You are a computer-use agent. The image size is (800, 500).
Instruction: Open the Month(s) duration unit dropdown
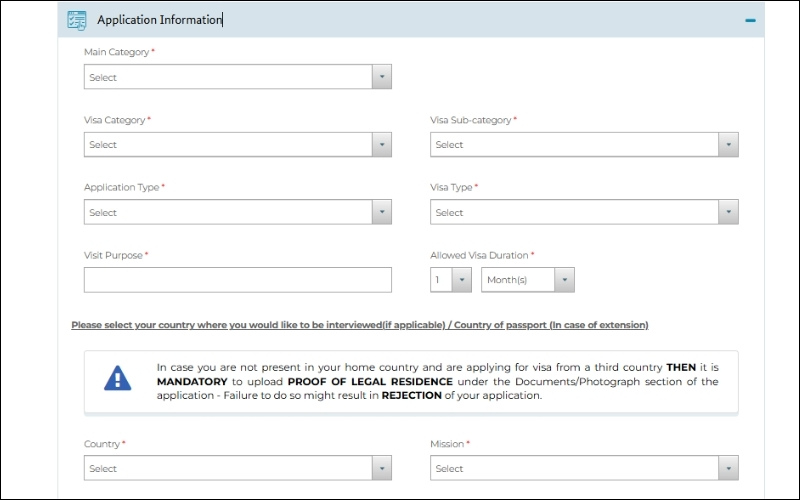pos(527,280)
